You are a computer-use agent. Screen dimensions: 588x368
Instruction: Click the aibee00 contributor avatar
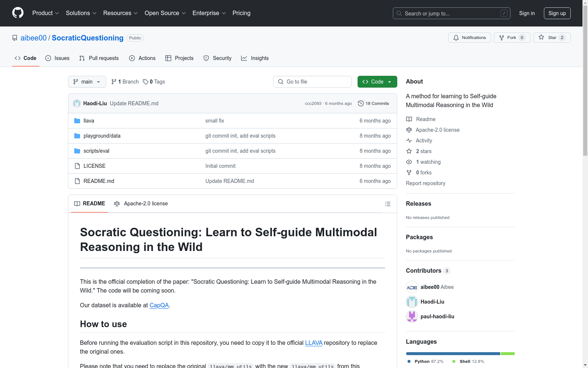click(x=412, y=287)
